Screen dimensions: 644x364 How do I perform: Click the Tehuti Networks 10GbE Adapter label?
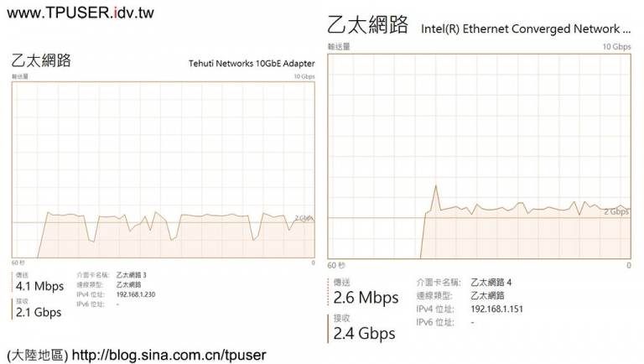252,64
